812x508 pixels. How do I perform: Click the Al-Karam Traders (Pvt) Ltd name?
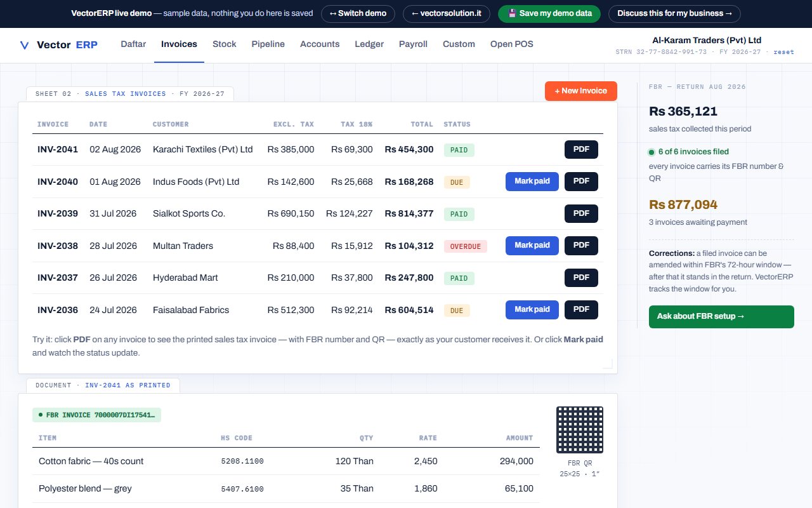coord(707,40)
